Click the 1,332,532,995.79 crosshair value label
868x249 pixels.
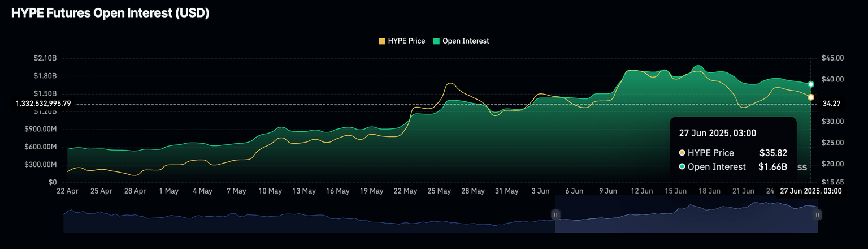tap(44, 104)
